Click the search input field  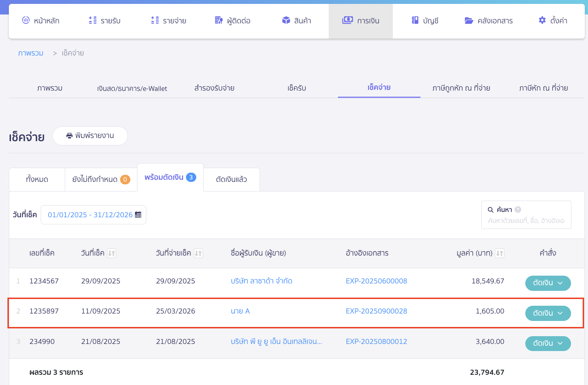pos(526,220)
